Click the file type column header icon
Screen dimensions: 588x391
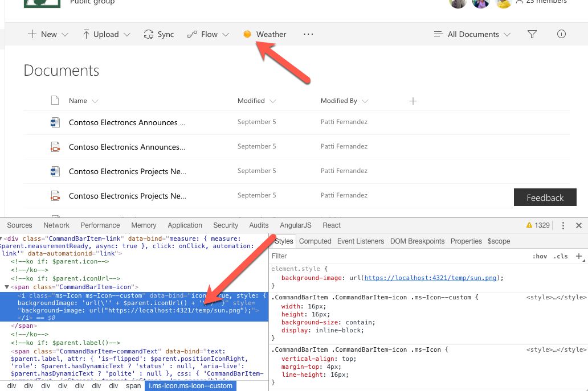coord(55,100)
